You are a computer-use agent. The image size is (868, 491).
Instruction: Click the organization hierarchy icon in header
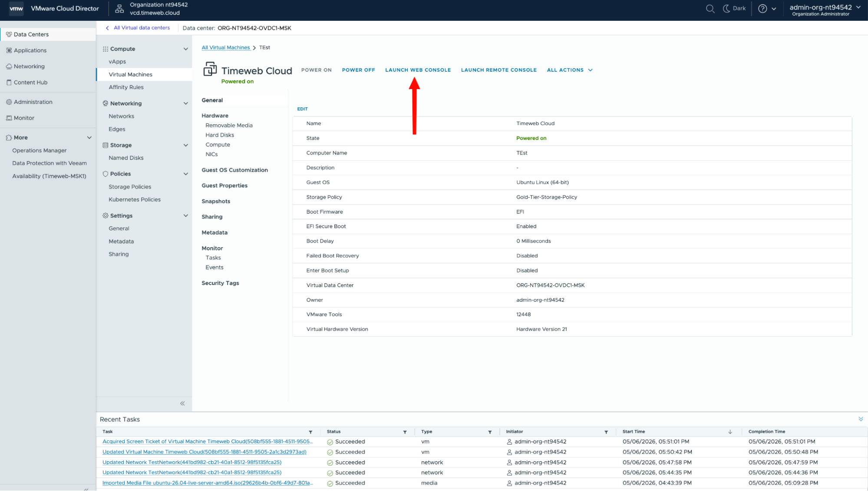click(119, 9)
